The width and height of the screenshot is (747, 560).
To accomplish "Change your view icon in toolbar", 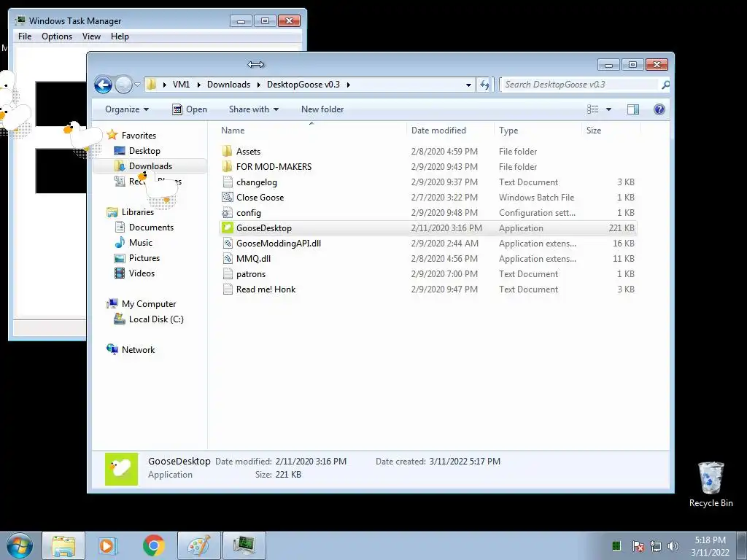I will pos(592,109).
